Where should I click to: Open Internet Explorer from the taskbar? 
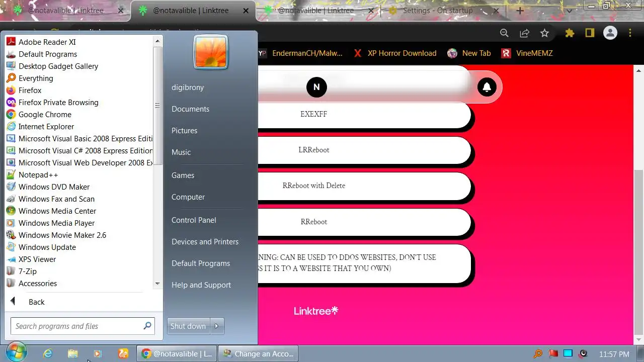tap(48, 354)
